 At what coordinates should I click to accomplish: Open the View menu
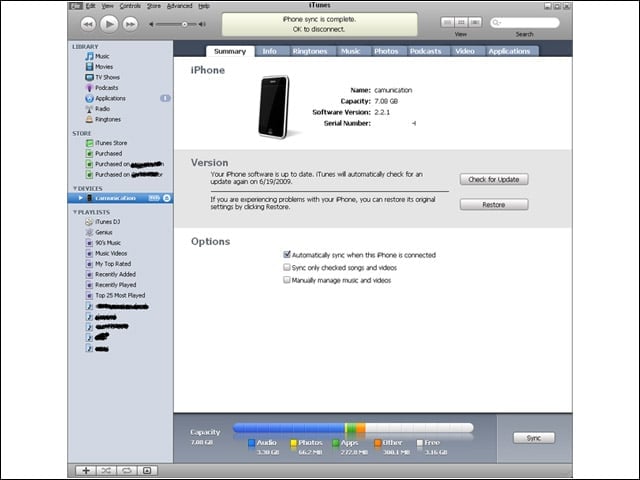[107, 6]
